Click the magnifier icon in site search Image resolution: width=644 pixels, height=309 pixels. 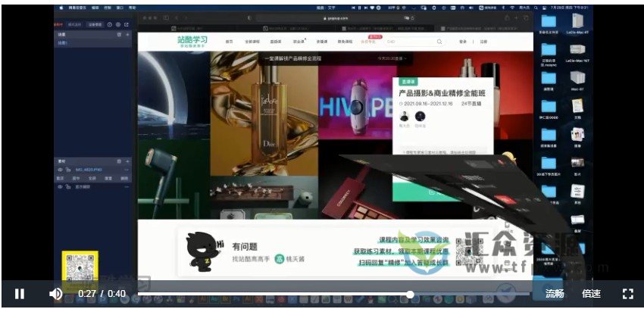[x=439, y=42]
